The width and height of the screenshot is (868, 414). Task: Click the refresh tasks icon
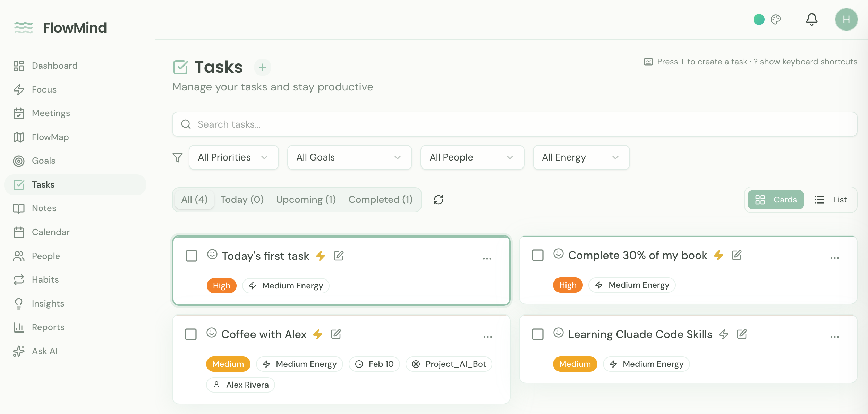point(438,200)
